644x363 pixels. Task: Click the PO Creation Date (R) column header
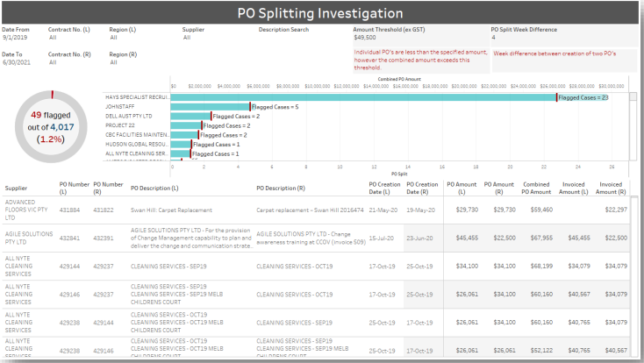422,188
